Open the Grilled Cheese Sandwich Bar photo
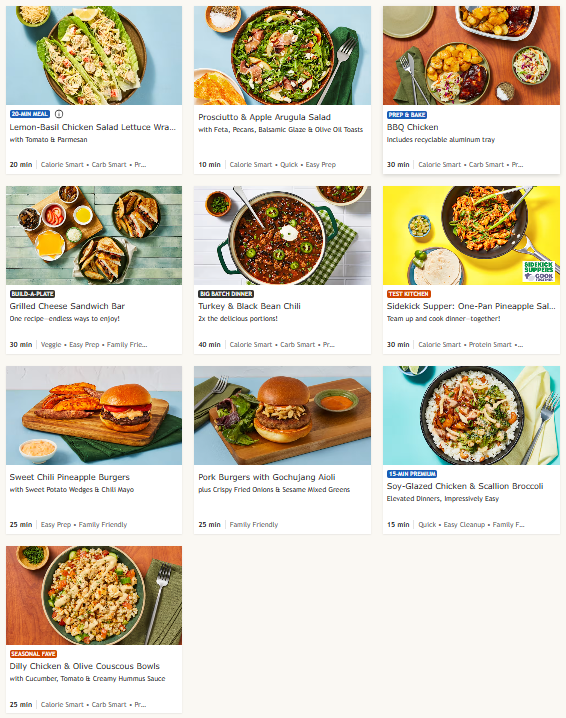Screen dimensions: 566x718 [x=94, y=235]
